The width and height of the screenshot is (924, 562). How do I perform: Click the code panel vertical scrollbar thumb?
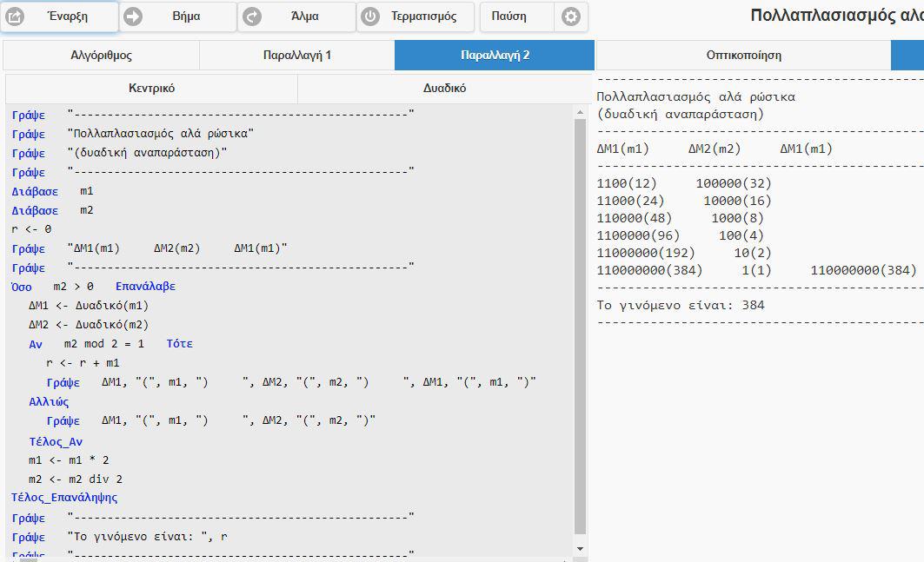[580, 327]
